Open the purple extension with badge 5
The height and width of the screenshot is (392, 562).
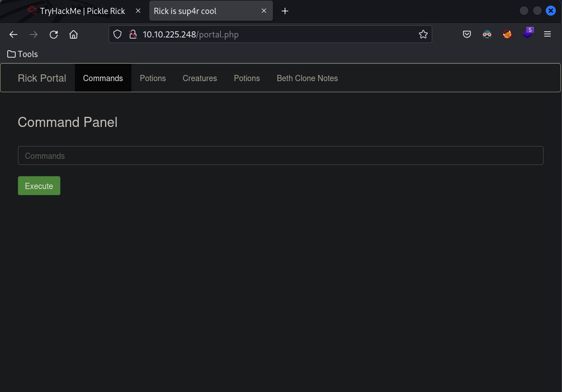tap(527, 34)
